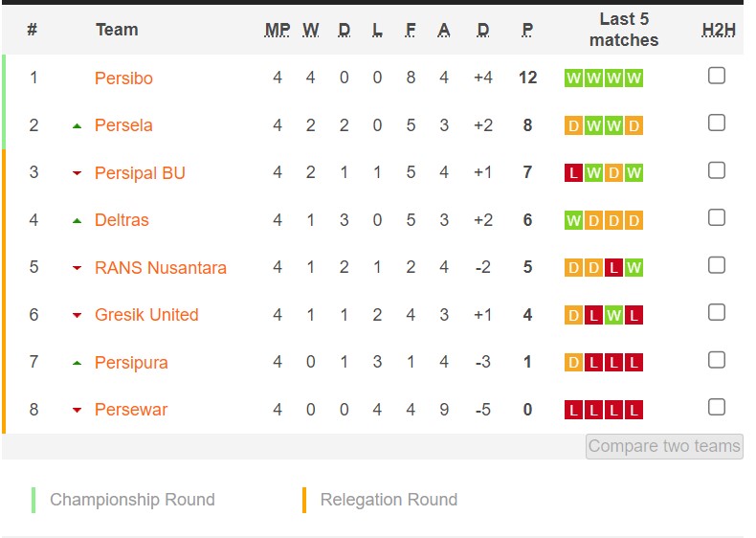Sort table by points P header
The height and width of the screenshot is (538, 756).
527,31
